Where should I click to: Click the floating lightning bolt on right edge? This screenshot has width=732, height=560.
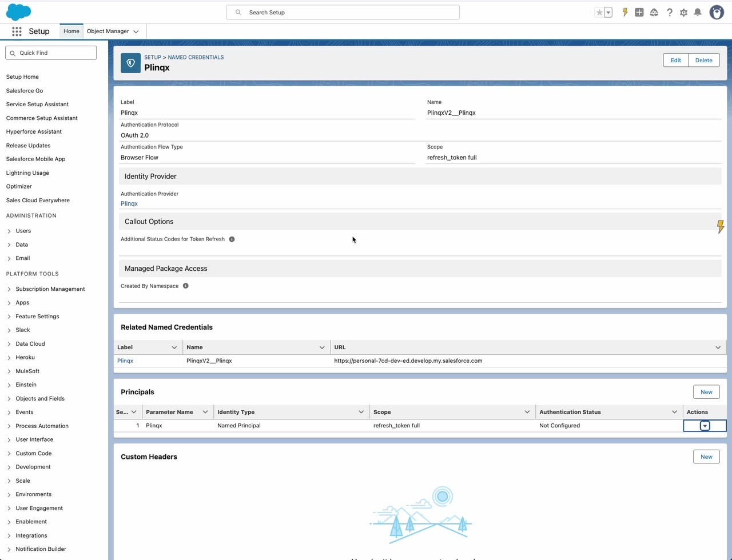click(x=721, y=227)
